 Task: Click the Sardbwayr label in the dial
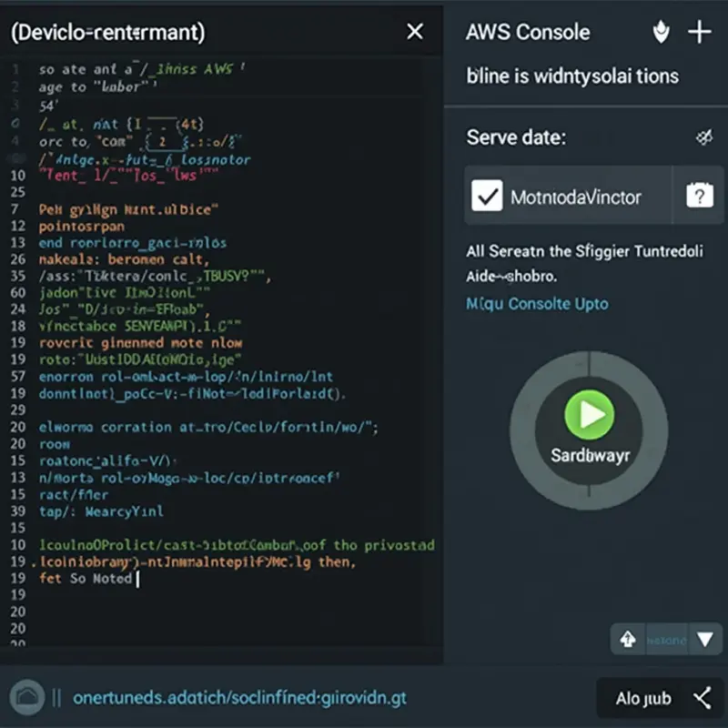(x=590, y=456)
